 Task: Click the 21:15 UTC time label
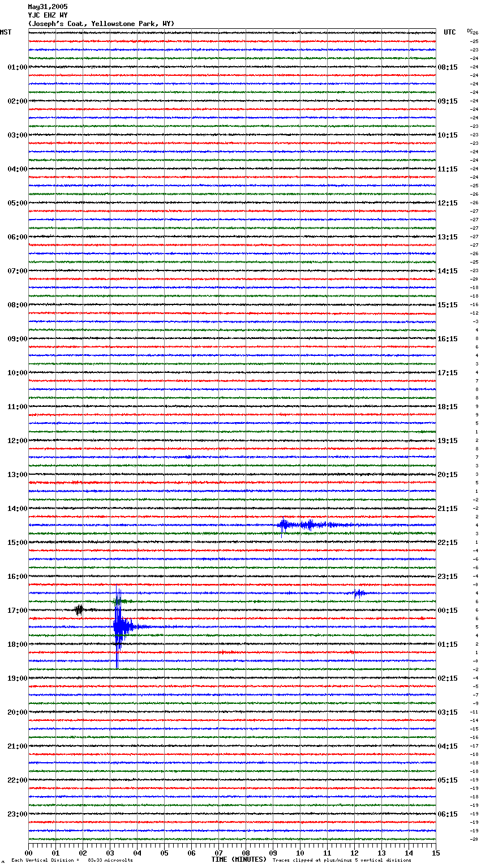pyautogui.click(x=448, y=509)
